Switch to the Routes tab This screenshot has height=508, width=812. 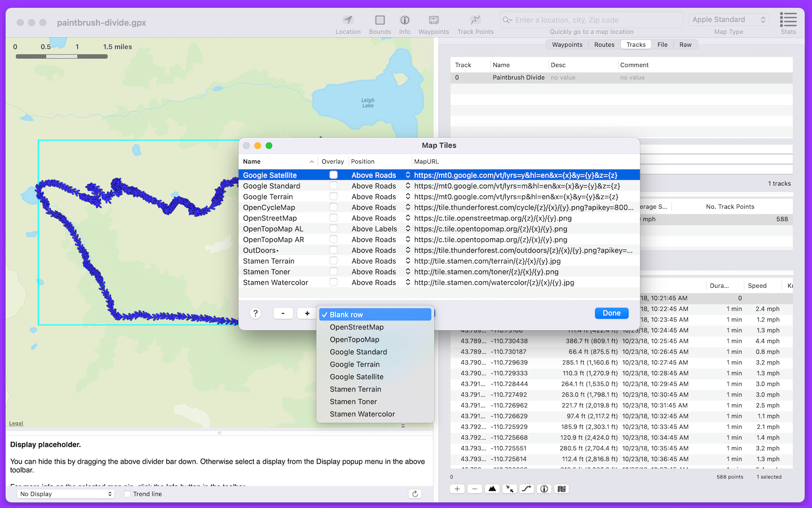(604, 45)
